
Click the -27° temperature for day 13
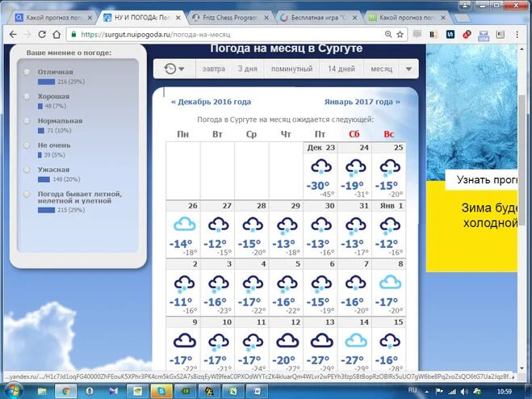pos(317,360)
